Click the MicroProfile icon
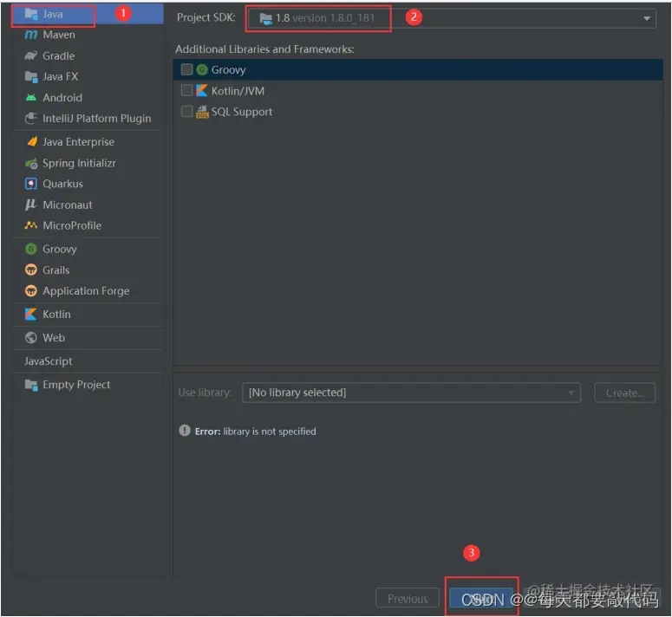Screen dimensions: 672x617 [x=31, y=225]
